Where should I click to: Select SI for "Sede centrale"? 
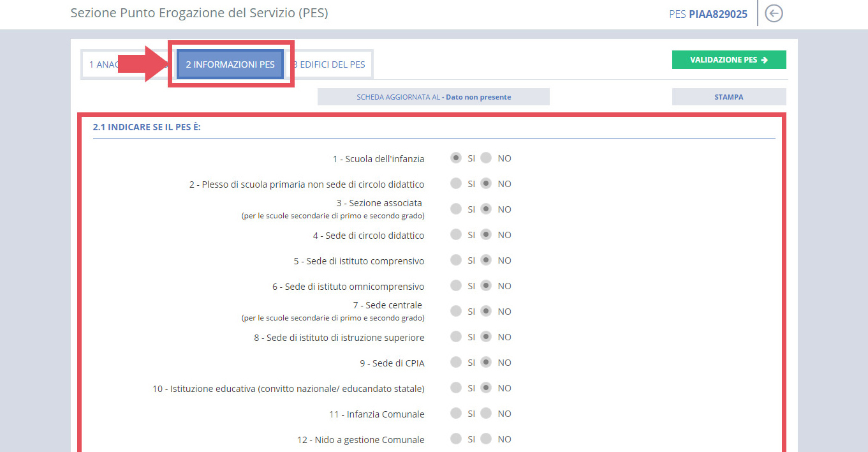tap(457, 311)
